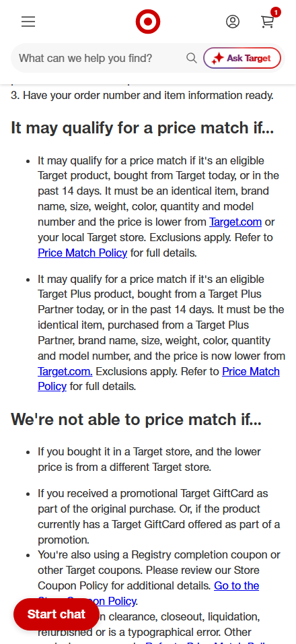Select the 'It may qualify for a price match if...' heading

tap(142, 128)
